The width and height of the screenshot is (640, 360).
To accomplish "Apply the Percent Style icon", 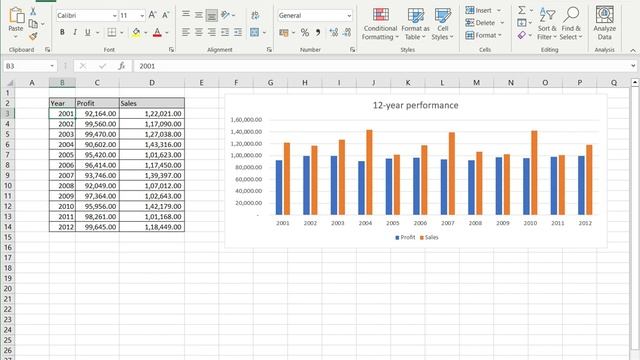I will [304, 32].
